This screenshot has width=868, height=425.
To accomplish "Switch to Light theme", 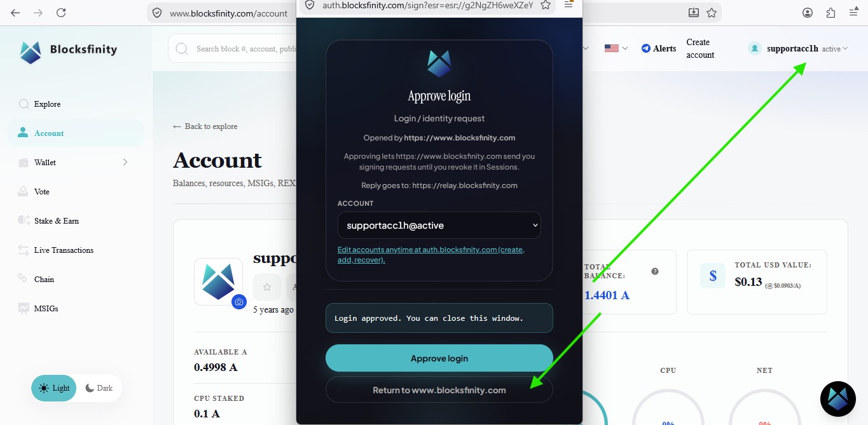I will (x=54, y=388).
